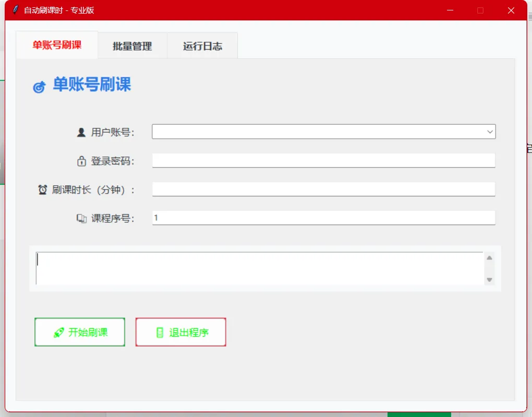This screenshot has height=417, width=532.
Task: Click the 单账号刷课 blue heading text
Action: [92, 84]
